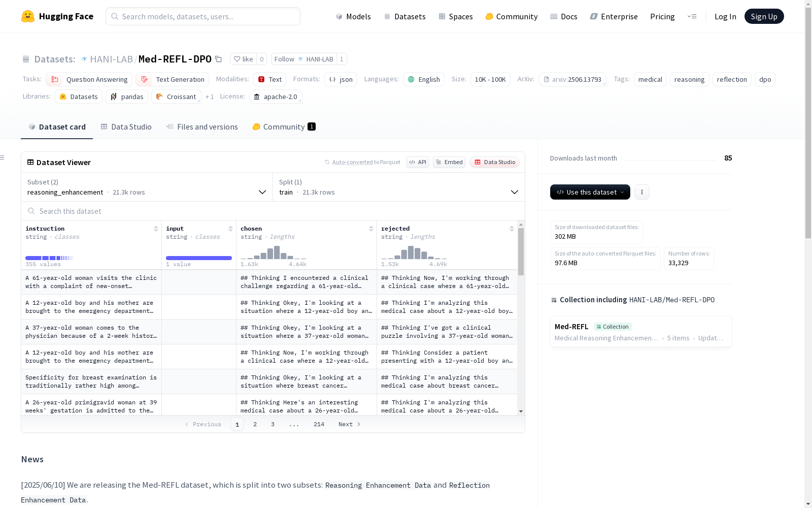812x508 pixels.
Task: Select the Text Generation task tag
Action: click(x=172, y=79)
